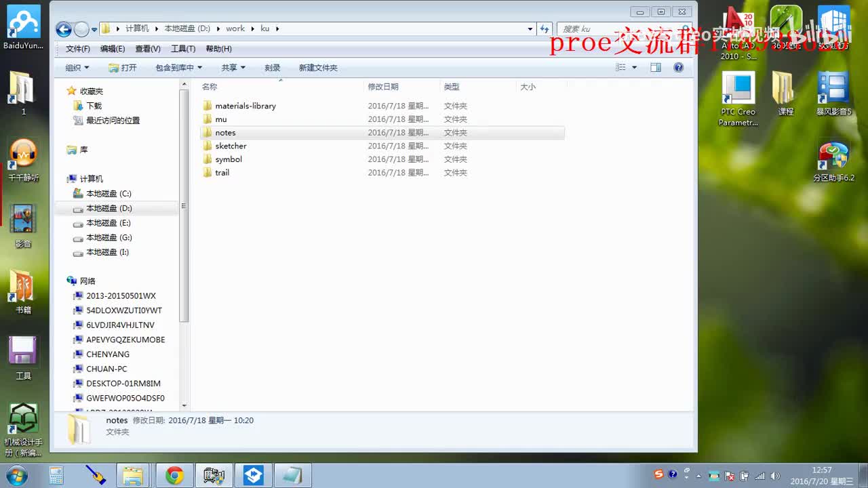Screen dimensions: 868x488
Task: Open the address bar history dropdown arrow
Action: tap(530, 29)
